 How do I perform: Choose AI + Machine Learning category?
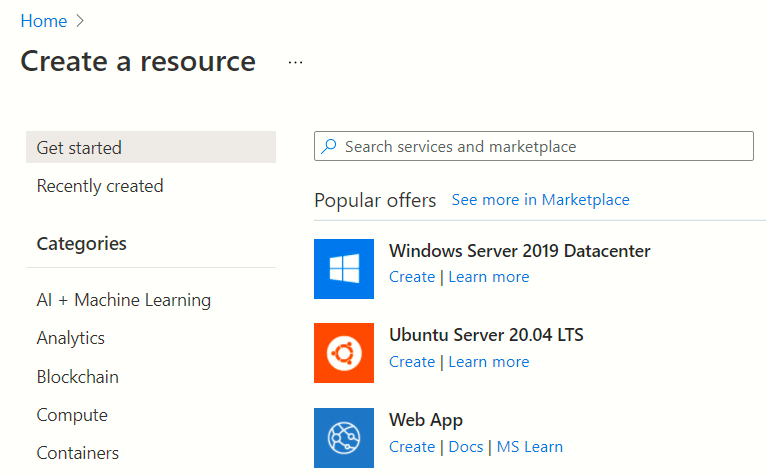click(x=124, y=300)
